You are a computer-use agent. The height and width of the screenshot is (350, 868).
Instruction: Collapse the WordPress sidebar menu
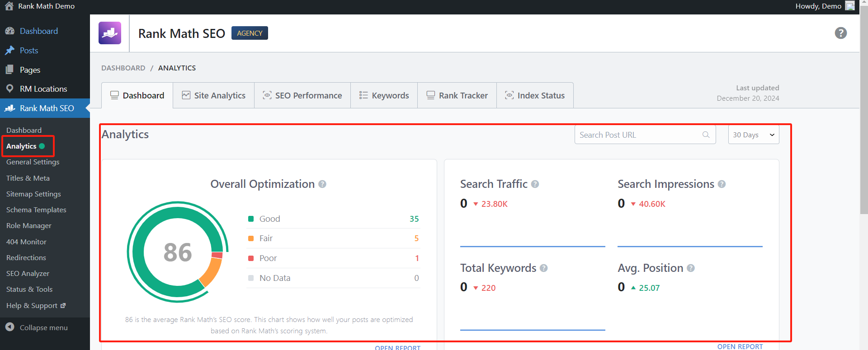coord(43,327)
